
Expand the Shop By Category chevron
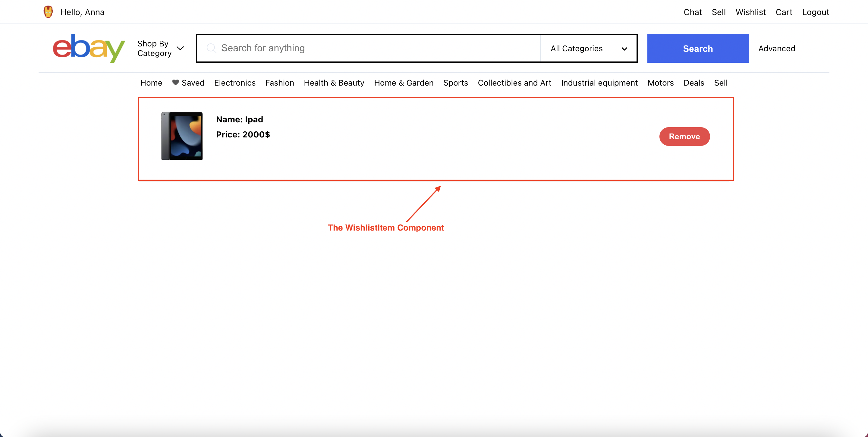pos(180,48)
